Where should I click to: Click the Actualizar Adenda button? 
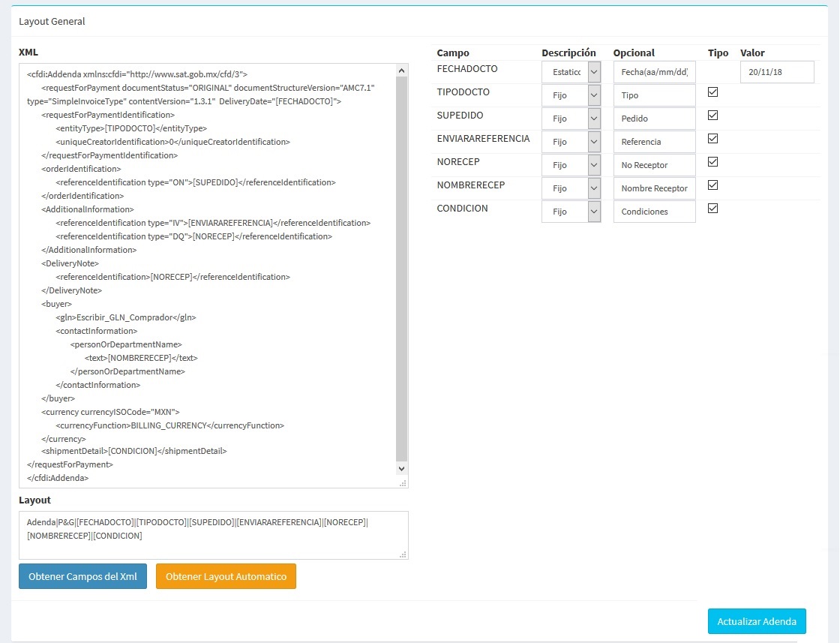click(756, 621)
